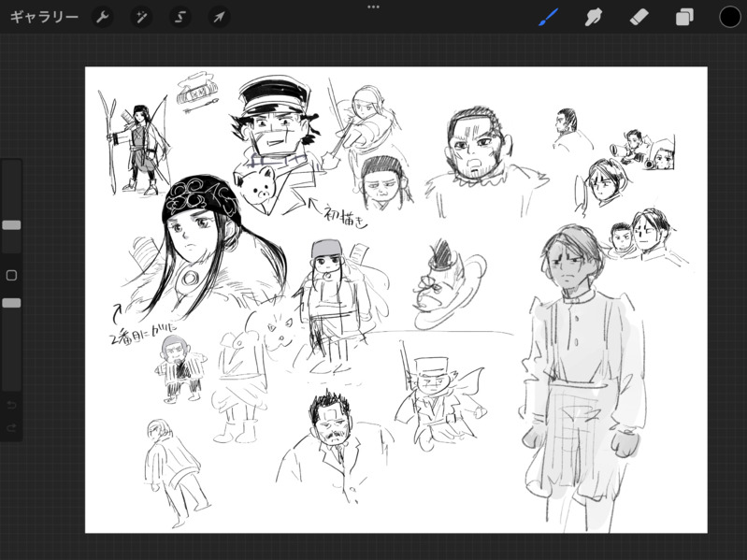Screen dimensions: 747x560
Task: Click the brush size slider handle
Action: (x=11, y=225)
